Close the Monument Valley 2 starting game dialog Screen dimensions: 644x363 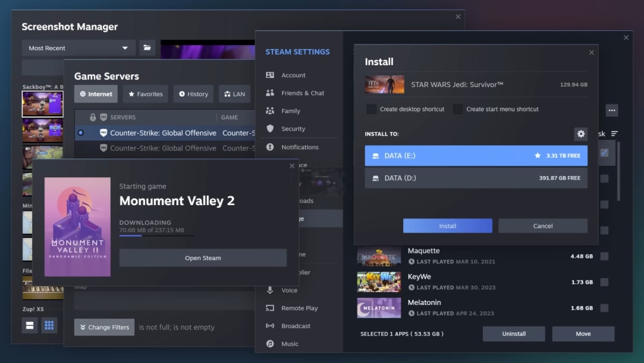(292, 166)
